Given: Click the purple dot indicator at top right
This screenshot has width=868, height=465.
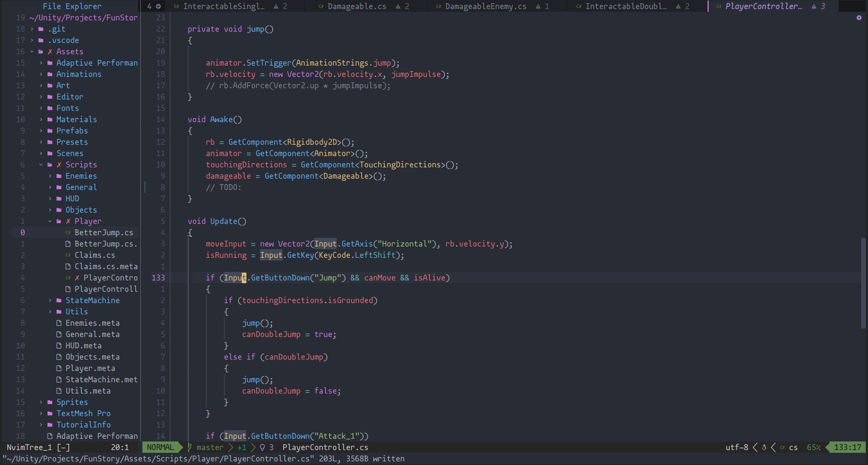Looking at the screenshot, I should pos(859,18).
